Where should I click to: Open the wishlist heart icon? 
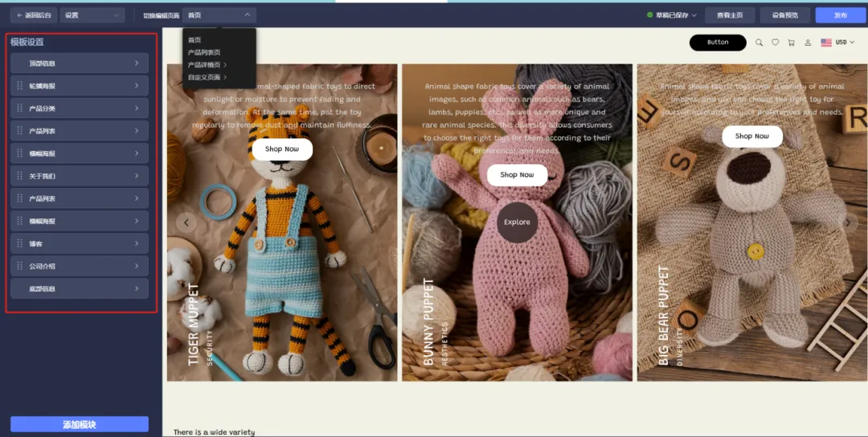point(775,43)
